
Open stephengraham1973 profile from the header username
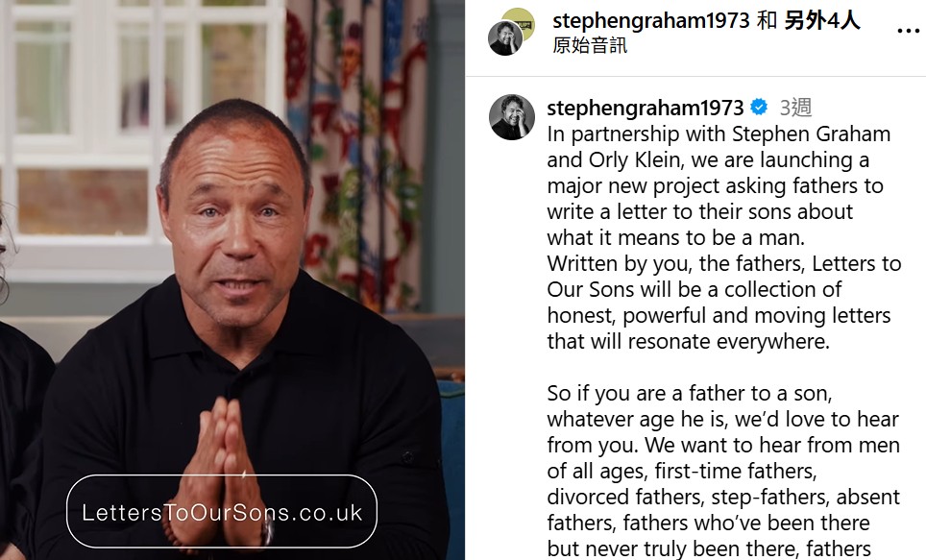click(651, 21)
